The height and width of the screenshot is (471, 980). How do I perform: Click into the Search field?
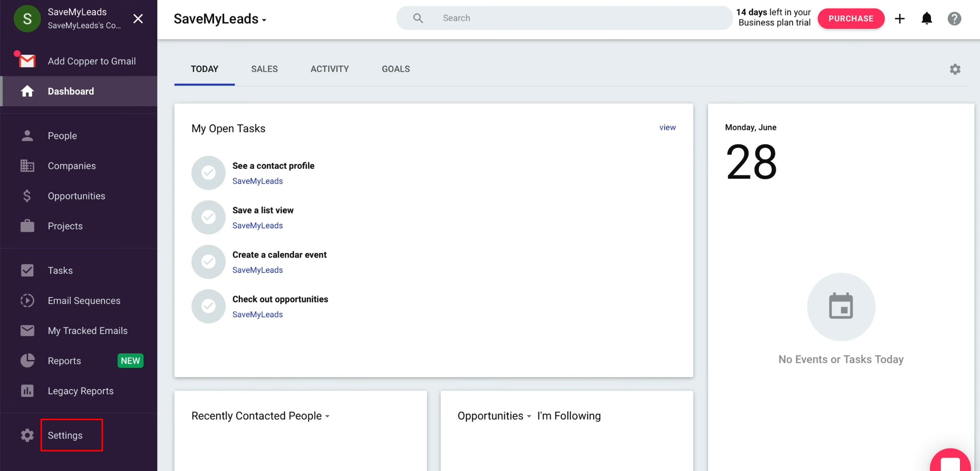pyautogui.click(x=564, y=18)
